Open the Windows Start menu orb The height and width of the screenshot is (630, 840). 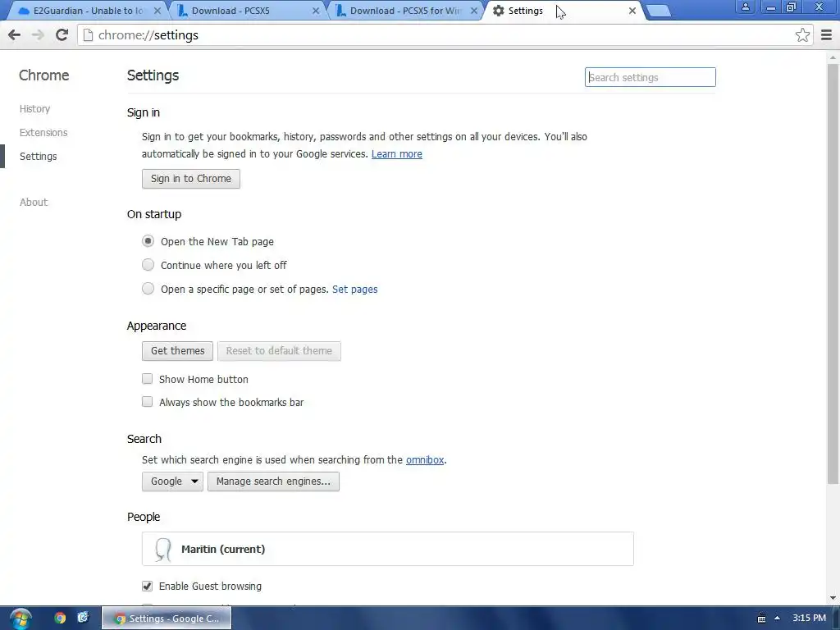pos(21,619)
